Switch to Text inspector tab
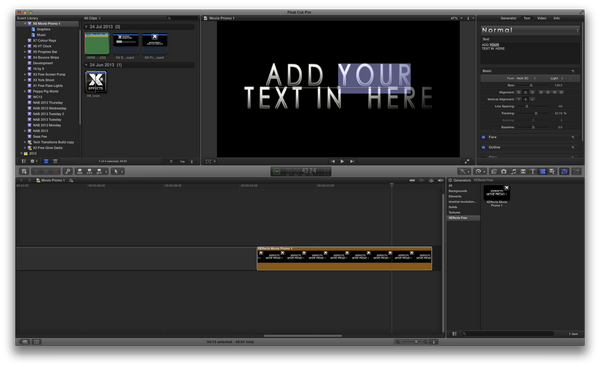 click(527, 18)
